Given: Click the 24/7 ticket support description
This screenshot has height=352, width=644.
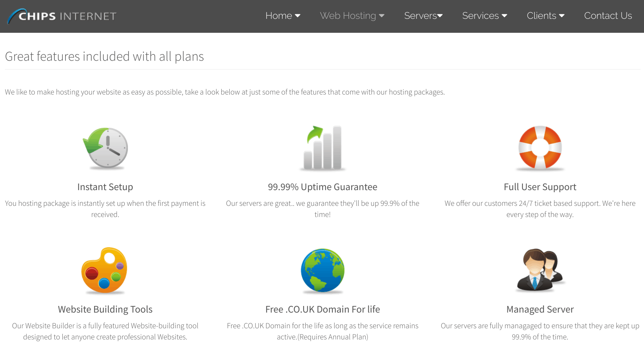Looking at the screenshot, I should [540, 209].
